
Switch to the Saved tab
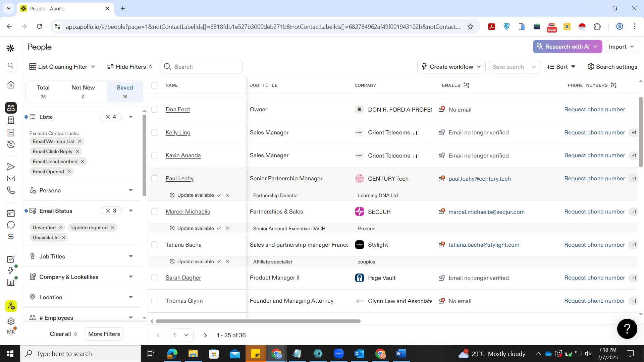pyautogui.click(x=125, y=92)
